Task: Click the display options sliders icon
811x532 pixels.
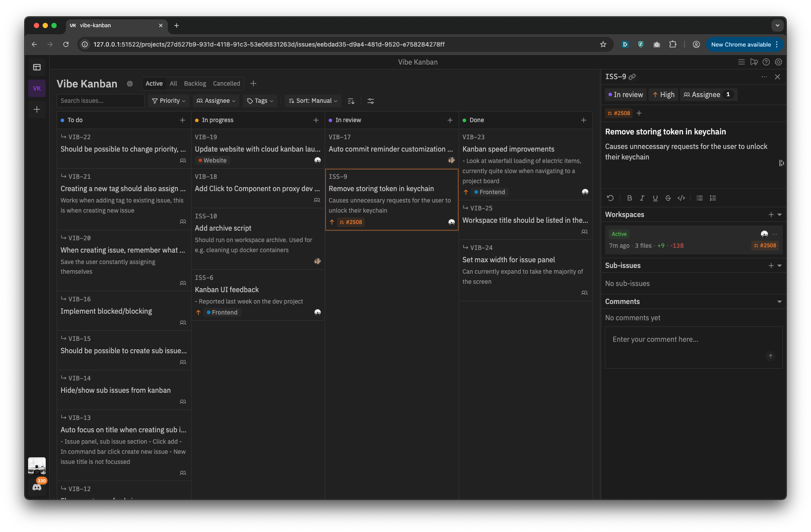Action: (x=371, y=101)
